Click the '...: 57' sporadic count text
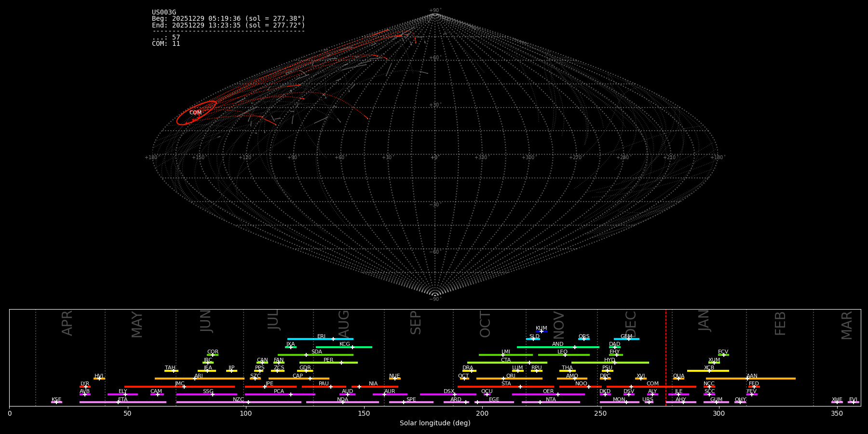The width and height of the screenshot is (868, 434). 166,37
